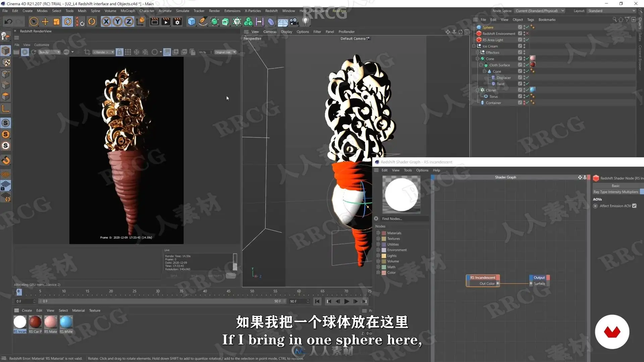This screenshot has height=362, width=644.
Task: Open the Node Space dropdown
Action: 540,11
